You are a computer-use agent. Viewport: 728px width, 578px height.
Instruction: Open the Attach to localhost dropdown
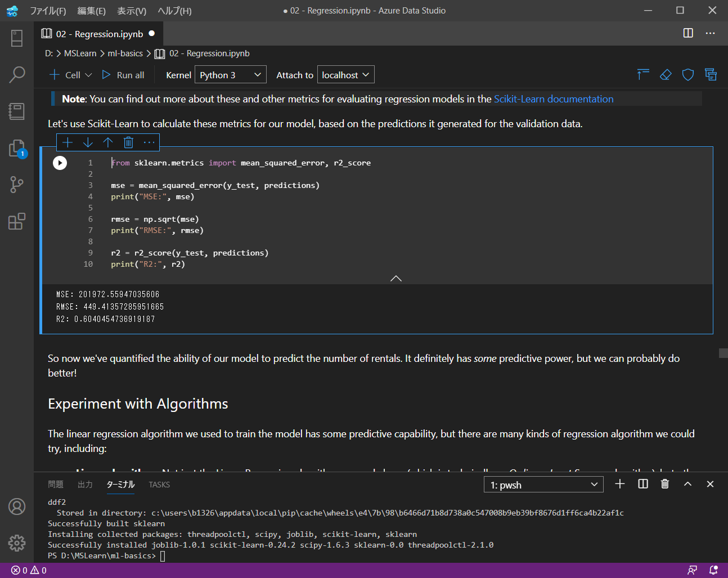[x=345, y=75]
